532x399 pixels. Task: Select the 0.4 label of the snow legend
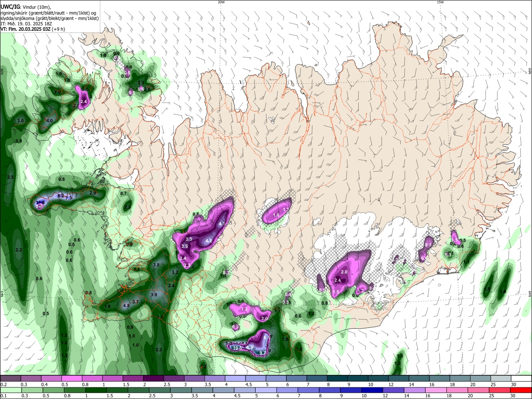click(x=44, y=384)
